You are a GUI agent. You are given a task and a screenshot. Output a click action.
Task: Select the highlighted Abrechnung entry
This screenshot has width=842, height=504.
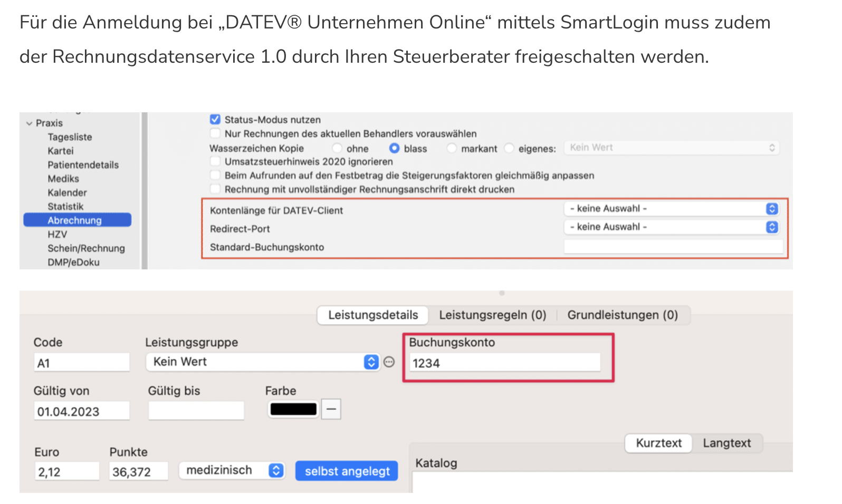point(78,220)
